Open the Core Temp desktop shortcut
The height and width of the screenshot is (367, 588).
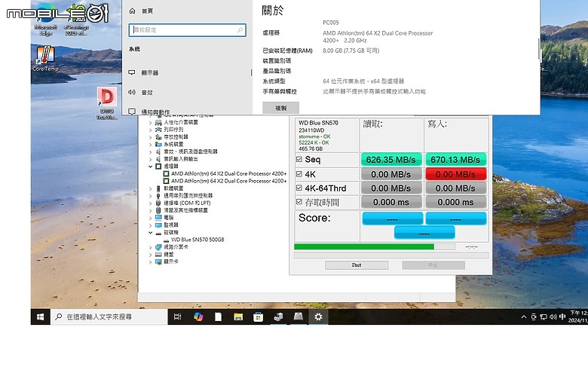(x=45, y=58)
